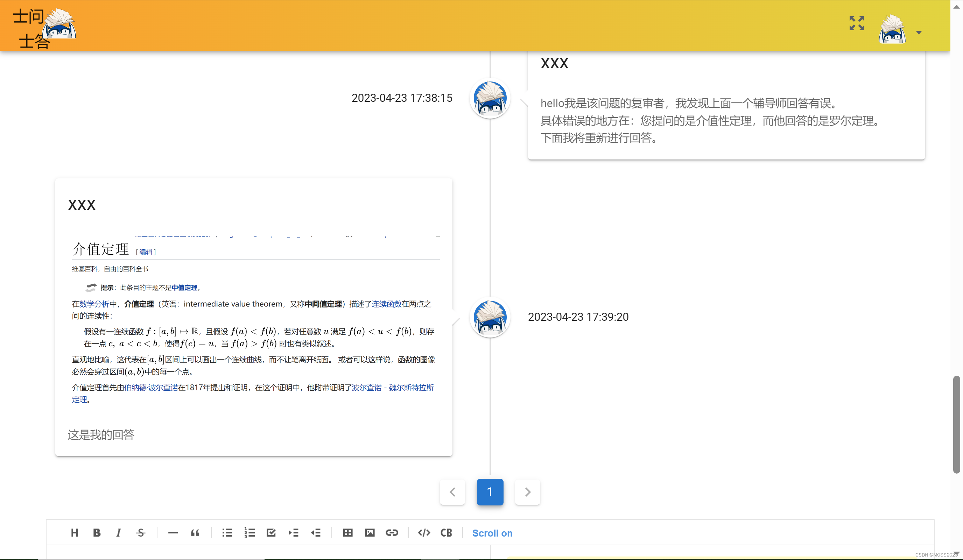Screen dimensions: 963x560
Task: Click the Scroll on toggle button
Action: (492, 533)
